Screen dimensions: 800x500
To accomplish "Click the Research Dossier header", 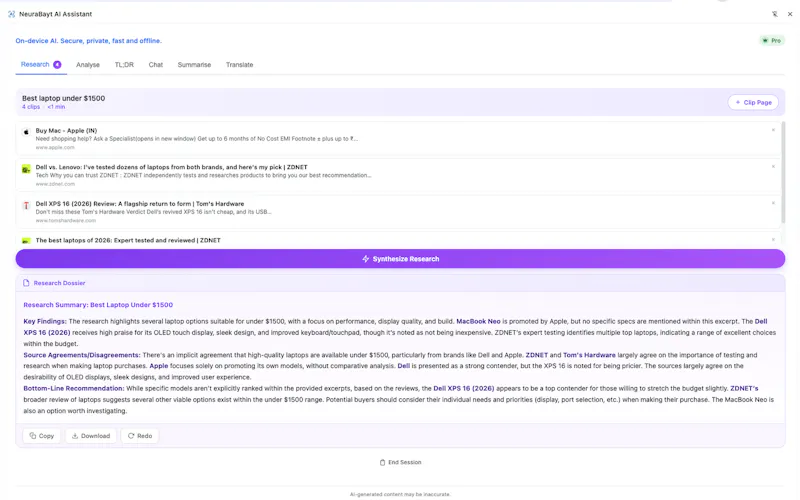I will (x=400, y=283).
